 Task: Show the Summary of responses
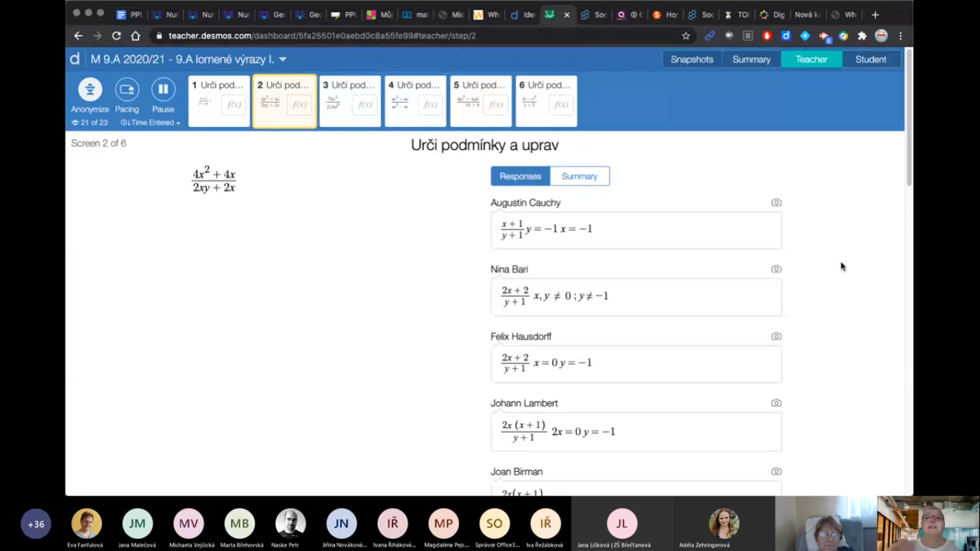(x=579, y=176)
